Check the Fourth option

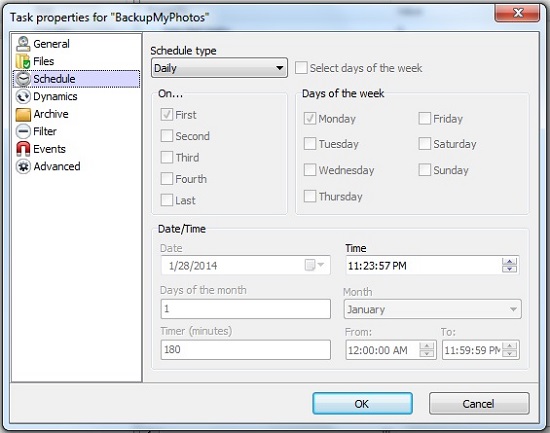click(167, 179)
